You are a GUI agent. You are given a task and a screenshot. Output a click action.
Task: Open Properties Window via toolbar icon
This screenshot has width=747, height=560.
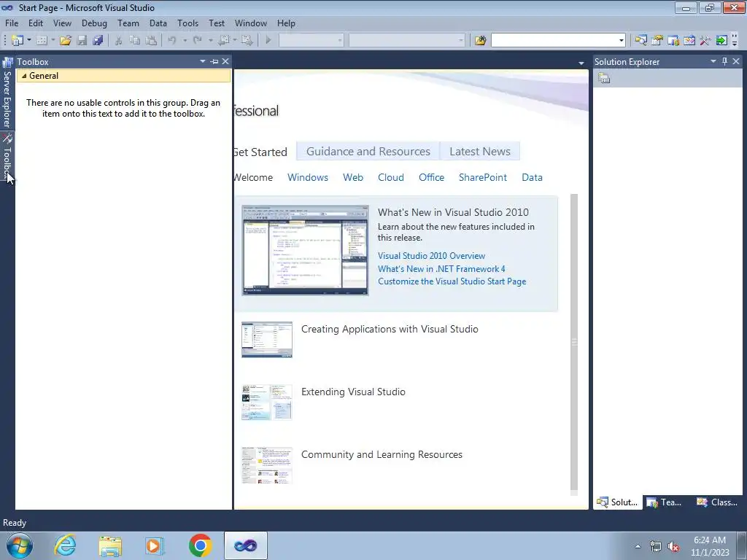pos(657,41)
